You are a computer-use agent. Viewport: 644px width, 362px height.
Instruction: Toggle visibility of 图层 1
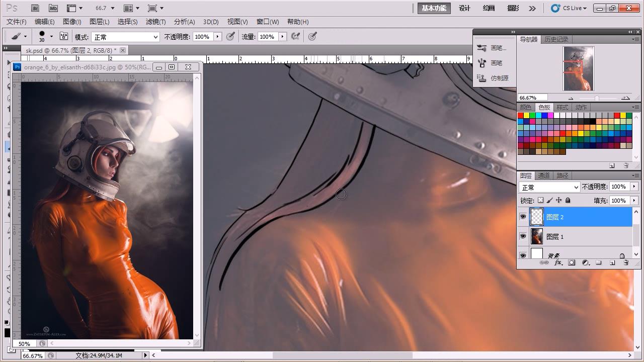coord(523,236)
